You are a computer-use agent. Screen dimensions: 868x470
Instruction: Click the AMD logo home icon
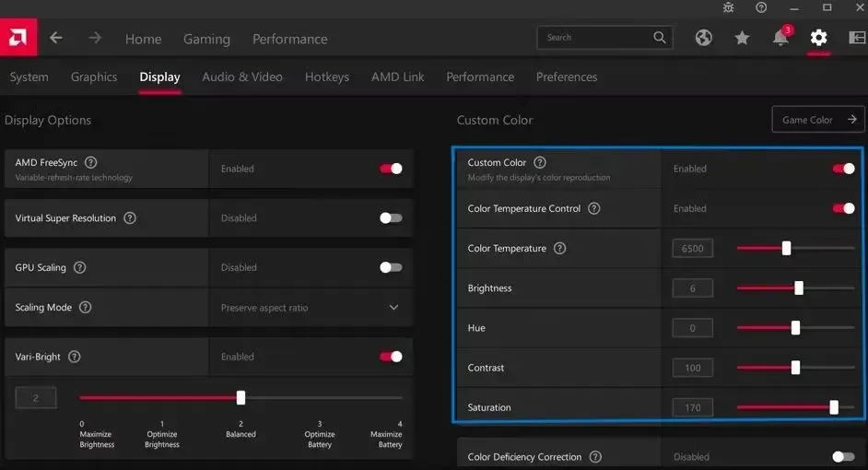(17, 39)
